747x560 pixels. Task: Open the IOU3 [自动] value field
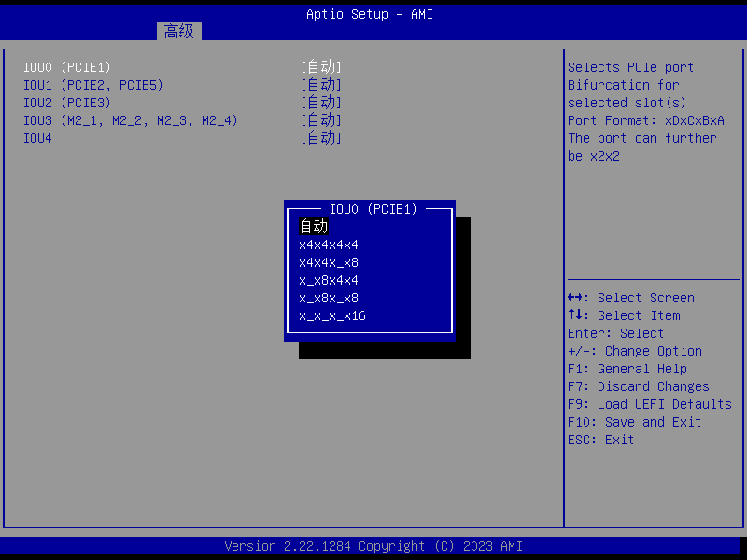[x=321, y=120]
